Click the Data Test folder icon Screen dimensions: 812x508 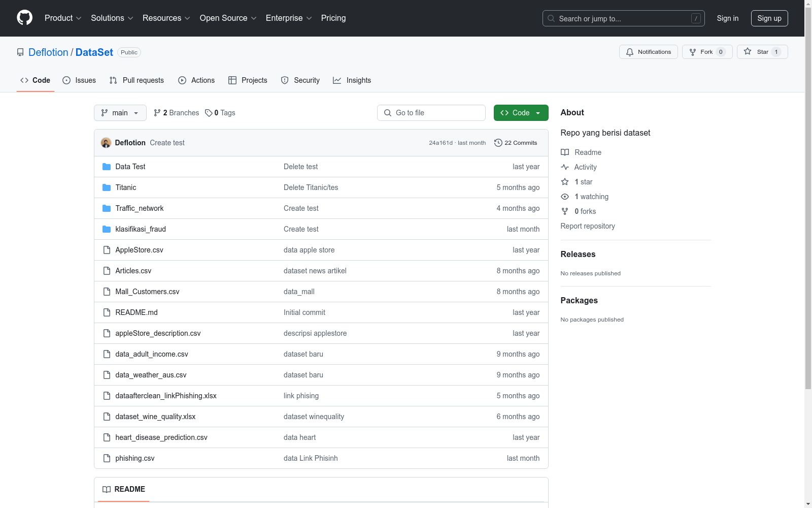[x=107, y=167]
